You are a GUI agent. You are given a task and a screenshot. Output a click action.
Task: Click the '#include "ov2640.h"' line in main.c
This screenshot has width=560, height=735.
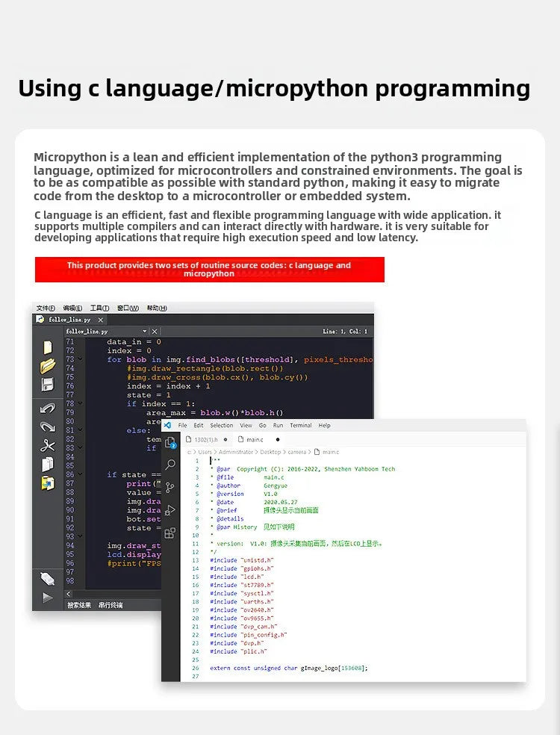[x=242, y=610]
